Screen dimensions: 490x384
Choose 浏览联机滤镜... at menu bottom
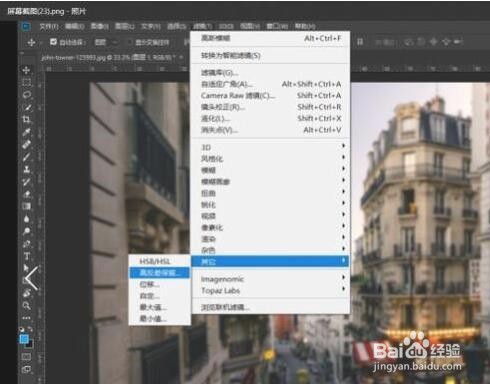[270, 307]
